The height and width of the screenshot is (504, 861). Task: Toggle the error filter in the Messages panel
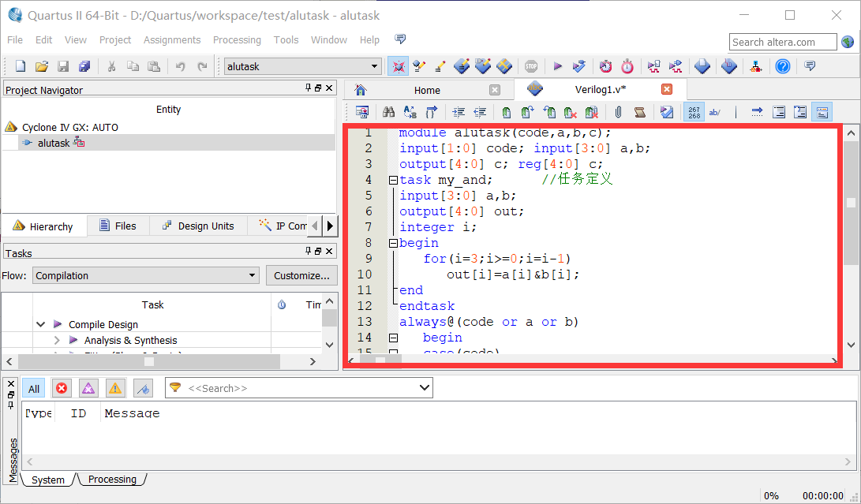pyautogui.click(x=62, y=388)
